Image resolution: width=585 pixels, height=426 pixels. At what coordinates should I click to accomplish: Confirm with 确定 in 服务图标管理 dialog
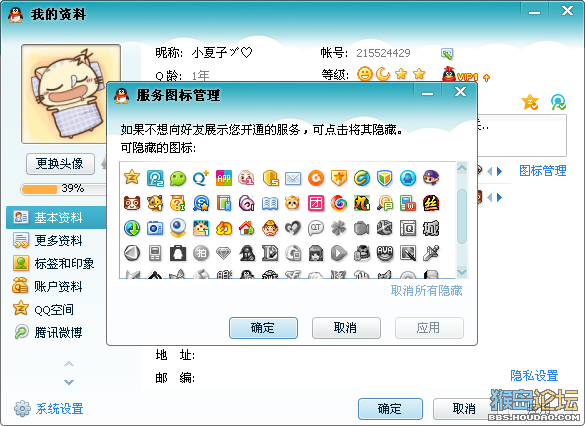(263, 328)
